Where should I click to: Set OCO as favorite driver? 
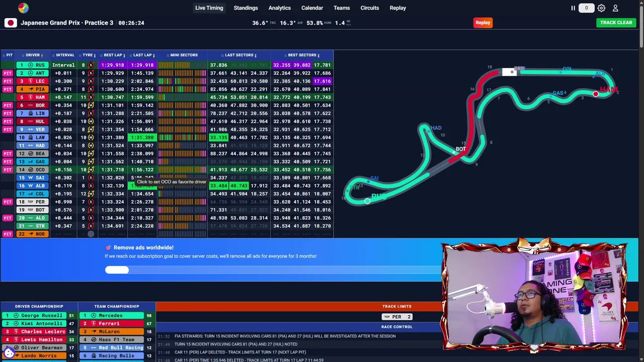click(x=33, y=169)
